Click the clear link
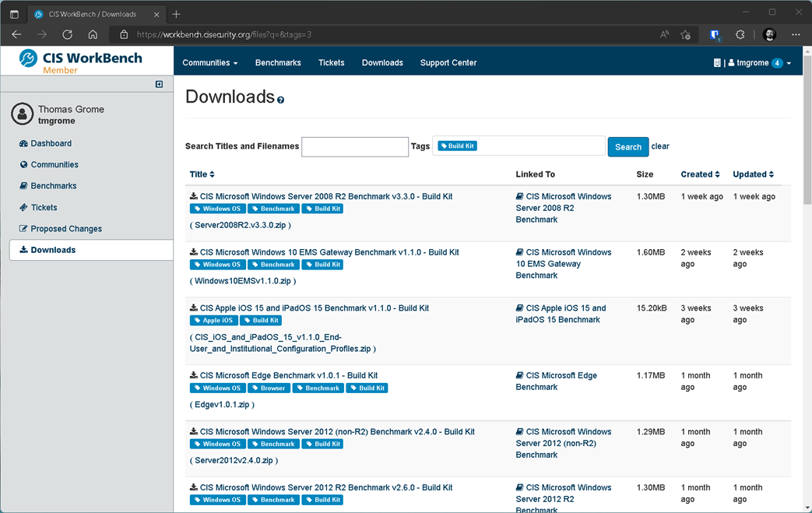812x513 pixels. click(660, 146)
